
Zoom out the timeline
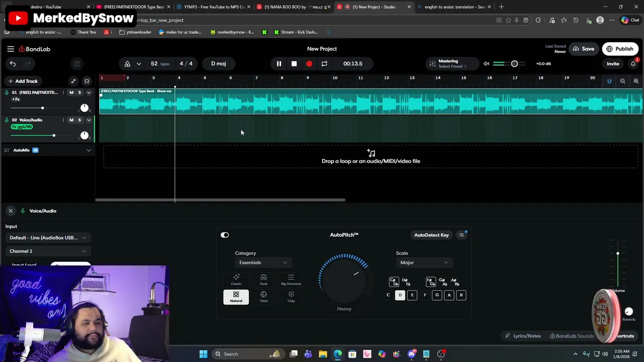click(x=622, y=81)
